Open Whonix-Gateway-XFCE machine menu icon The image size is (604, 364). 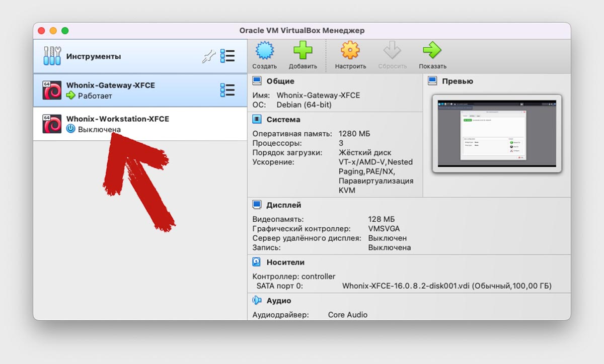228,90
